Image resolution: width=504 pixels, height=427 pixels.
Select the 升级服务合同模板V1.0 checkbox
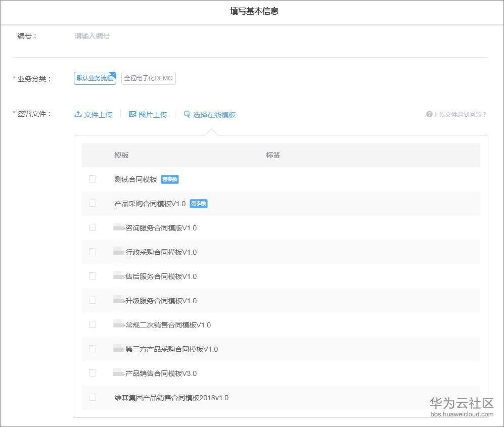93,300
